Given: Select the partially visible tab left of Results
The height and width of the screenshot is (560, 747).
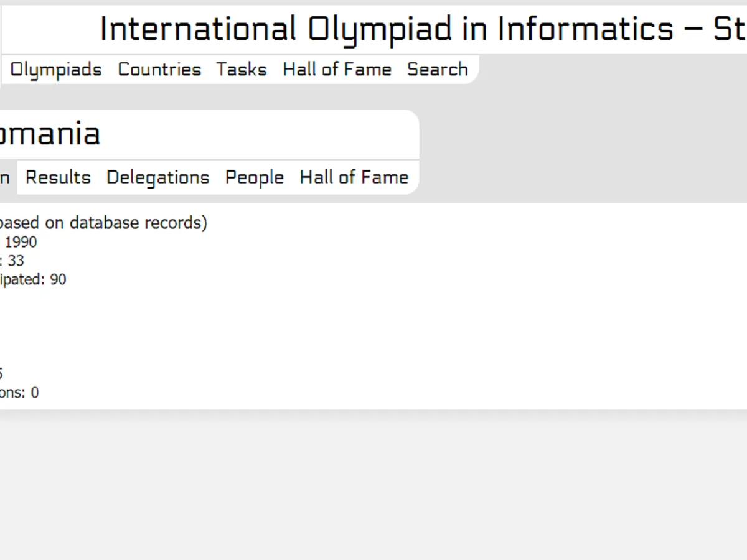Looking at the screenshot, I should 5,178.
